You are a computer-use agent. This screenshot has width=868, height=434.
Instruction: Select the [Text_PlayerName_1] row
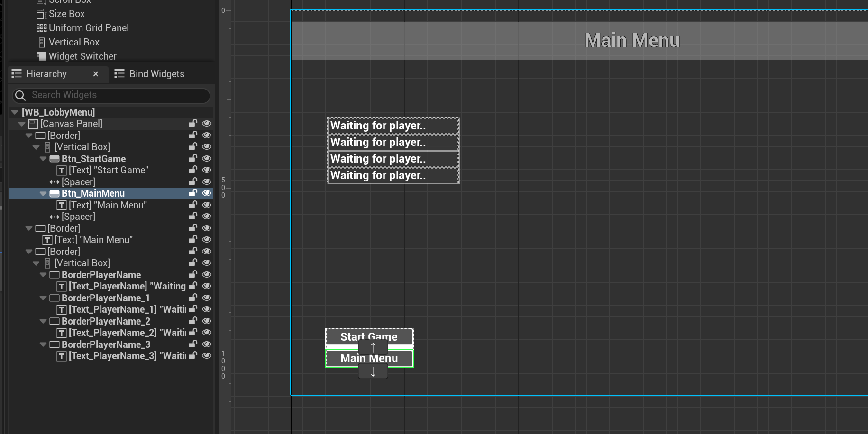[111, 309]
